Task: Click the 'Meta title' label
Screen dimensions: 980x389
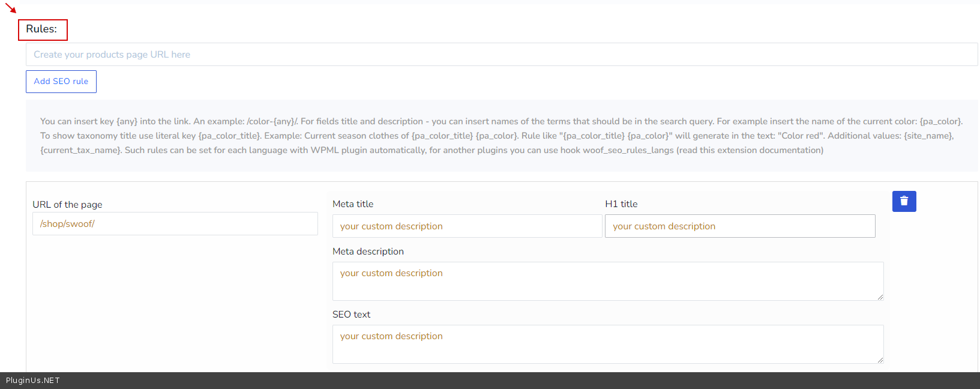Action: pos(353,204)
